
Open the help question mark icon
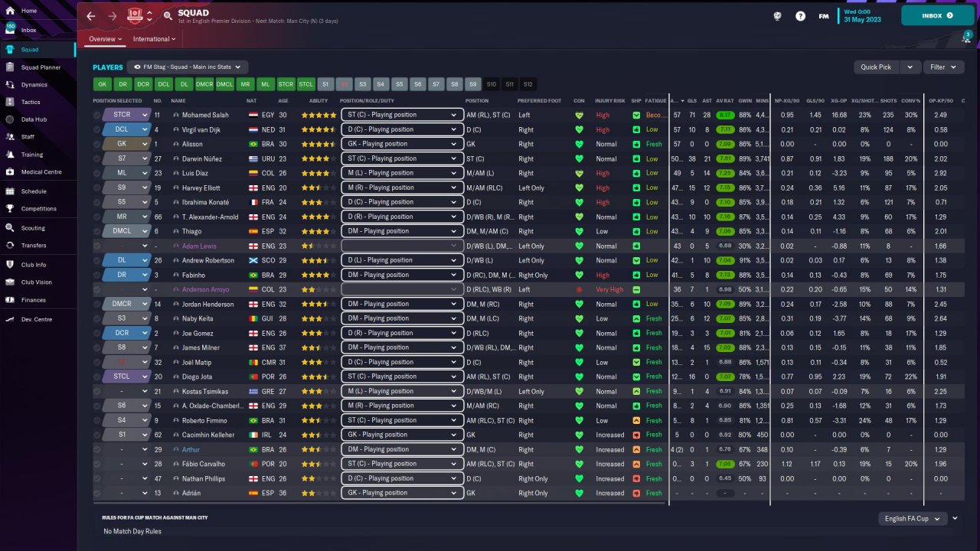coord(801,15)
